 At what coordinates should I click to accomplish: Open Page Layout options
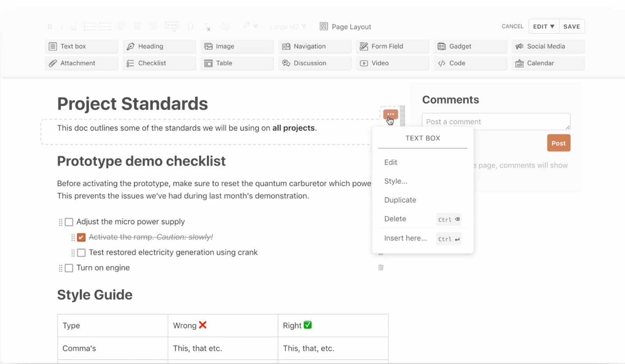click(x=345, y=27)
